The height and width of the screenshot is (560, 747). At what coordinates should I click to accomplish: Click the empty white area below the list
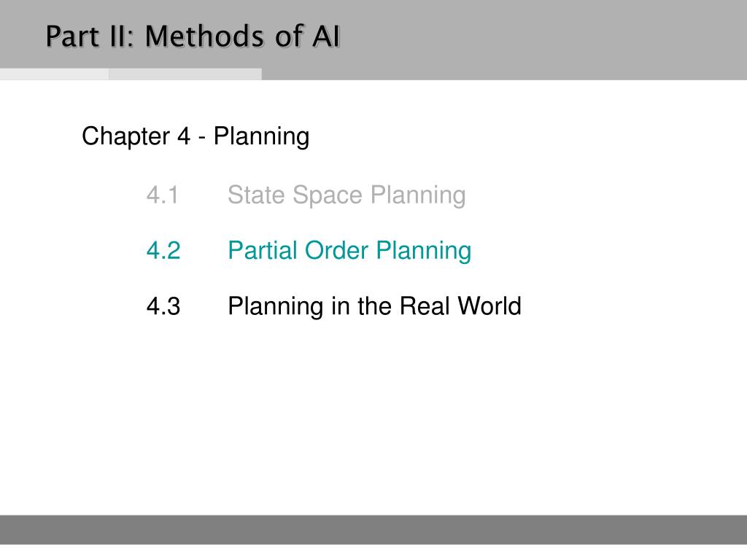[373, 419]
